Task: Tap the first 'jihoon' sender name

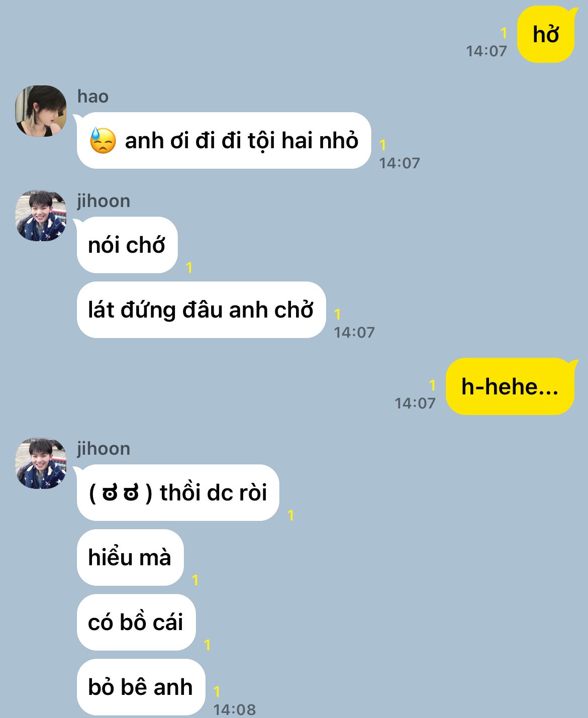Action: point(104,200)
